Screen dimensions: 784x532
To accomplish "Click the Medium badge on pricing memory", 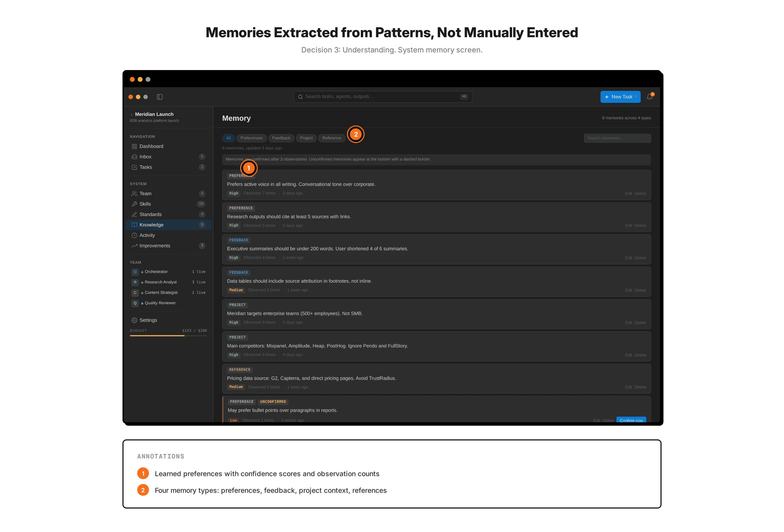I will 236,387.
